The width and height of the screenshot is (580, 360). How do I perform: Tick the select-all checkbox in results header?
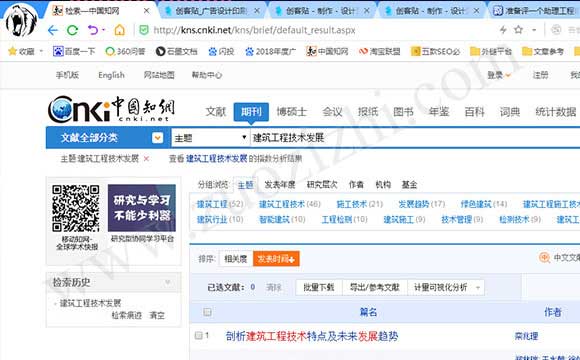[x=208, y=312]
